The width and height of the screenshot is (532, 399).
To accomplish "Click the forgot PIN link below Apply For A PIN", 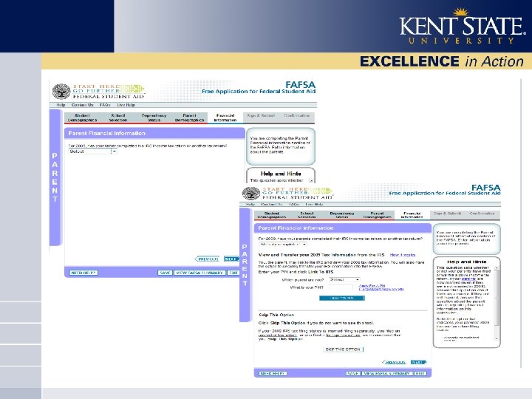I will [x=381, y=290].
